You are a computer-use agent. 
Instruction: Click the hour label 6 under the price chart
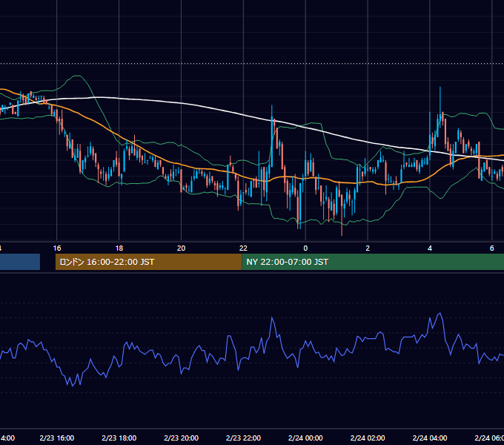(x=492, y=248)
